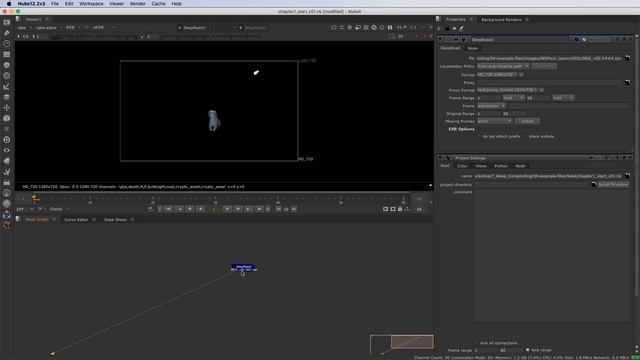Open the Global playback range dropdown
Image resolution: width=640 pixels, height=360 pixels.
click(59, 209)
